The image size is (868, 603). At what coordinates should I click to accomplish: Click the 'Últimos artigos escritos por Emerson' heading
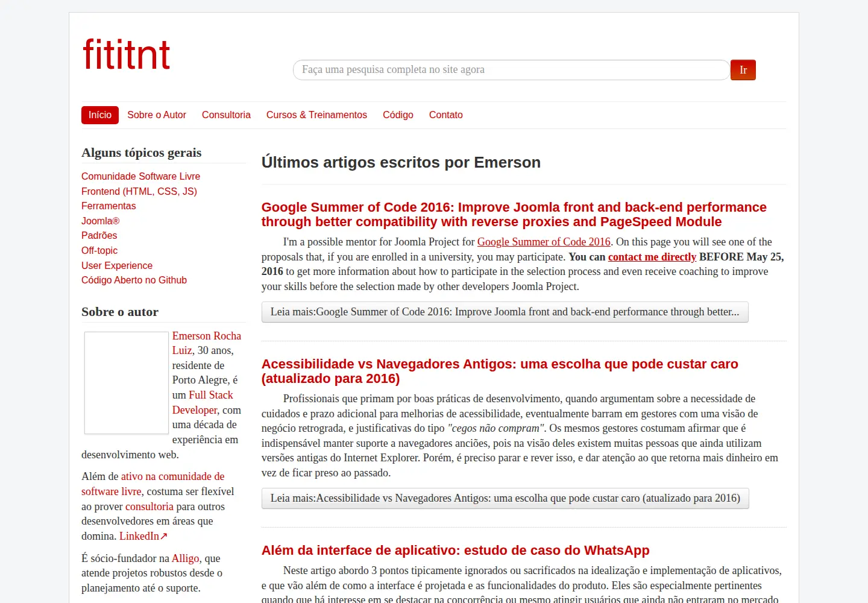[401, 162]
